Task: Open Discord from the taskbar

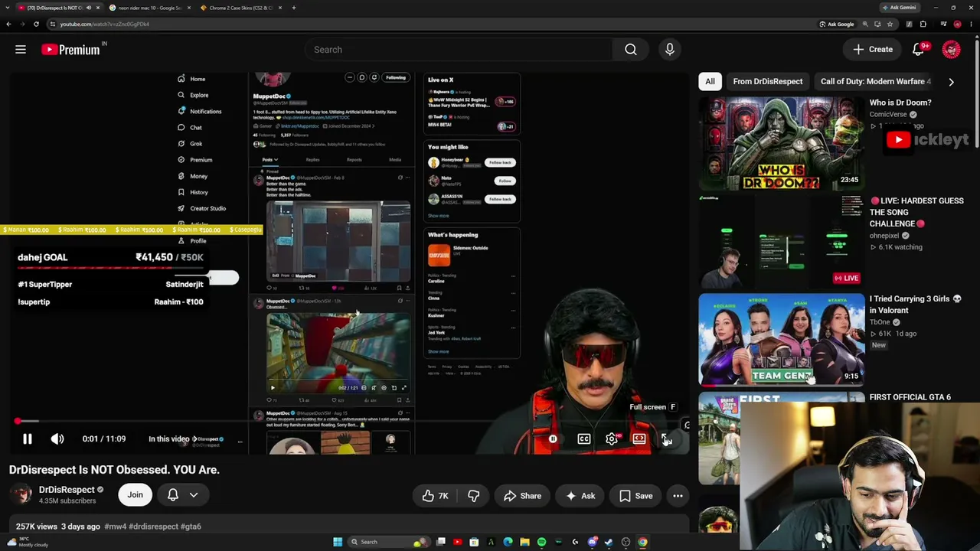Action: click(592, 542)
